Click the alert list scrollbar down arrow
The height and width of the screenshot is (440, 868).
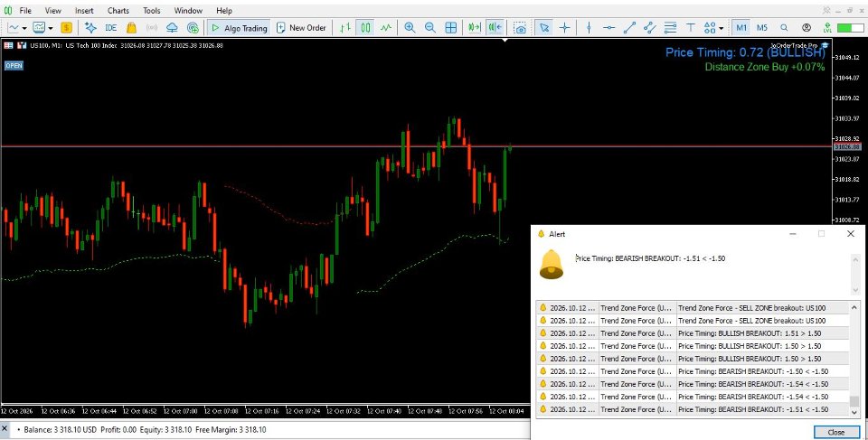(x=854, y=412)
